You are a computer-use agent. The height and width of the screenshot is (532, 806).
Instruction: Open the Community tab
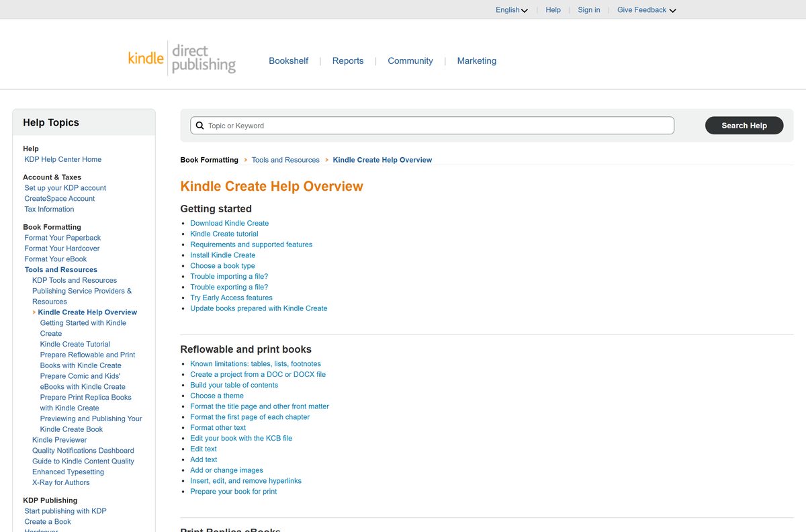point(410,60)
